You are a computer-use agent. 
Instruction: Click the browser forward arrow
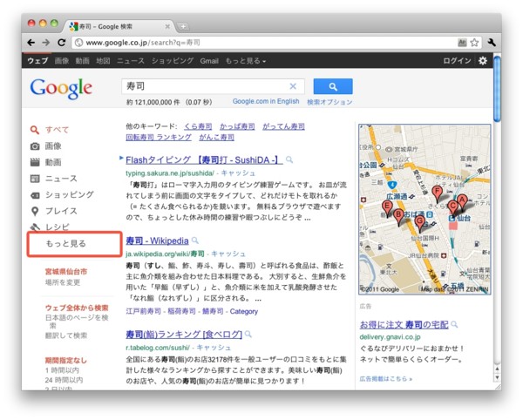coord(45,43)
